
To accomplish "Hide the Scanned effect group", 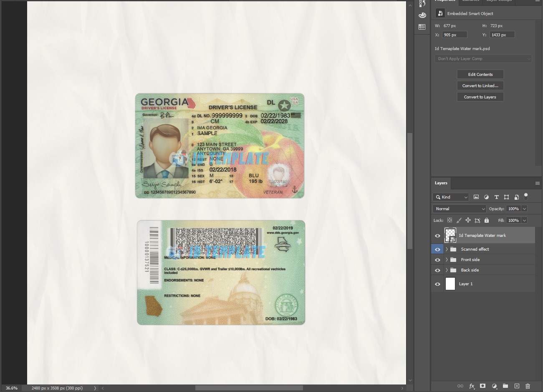I will click(437, 249).
